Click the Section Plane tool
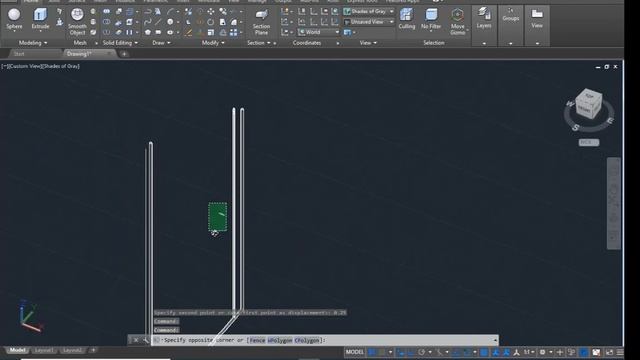 tap(261, 22)
